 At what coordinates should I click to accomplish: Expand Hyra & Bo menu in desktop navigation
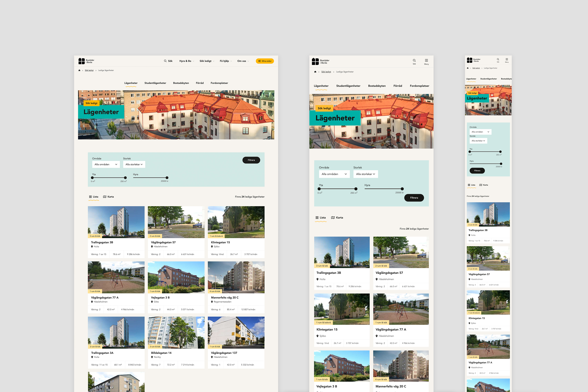tap(187, 61)
